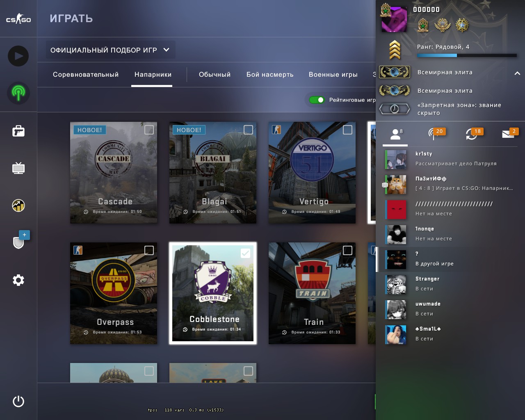525x420 pixels.
Task: Click the first Global Elite rank badge
Action: [x=394, y=72]
